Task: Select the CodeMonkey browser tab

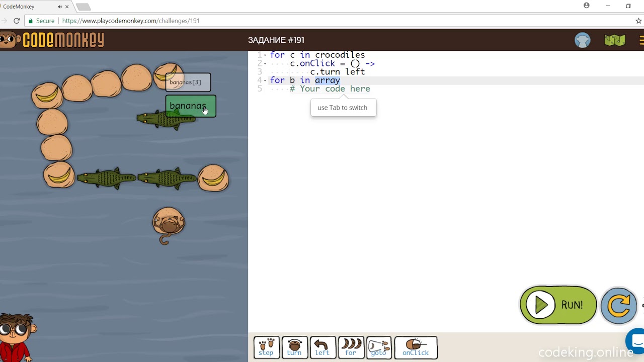Action: point(35,7)
